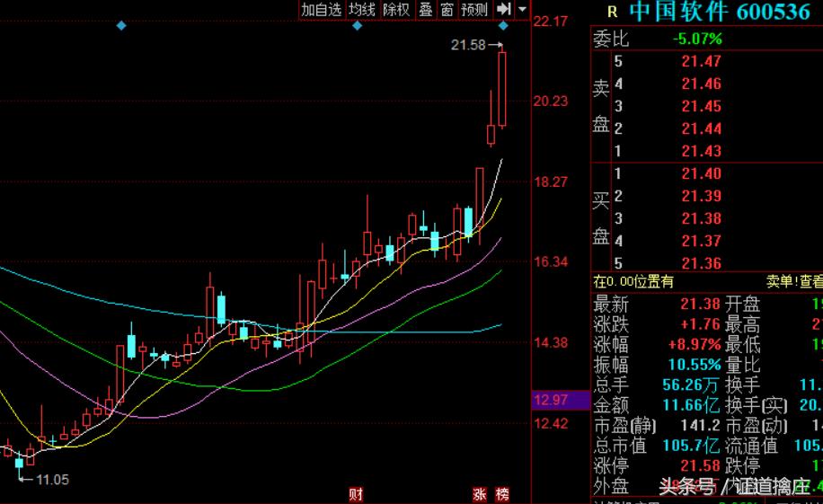Click the 叠 overlay button
Screen dimensions: 823x504
tap(426, 10)
